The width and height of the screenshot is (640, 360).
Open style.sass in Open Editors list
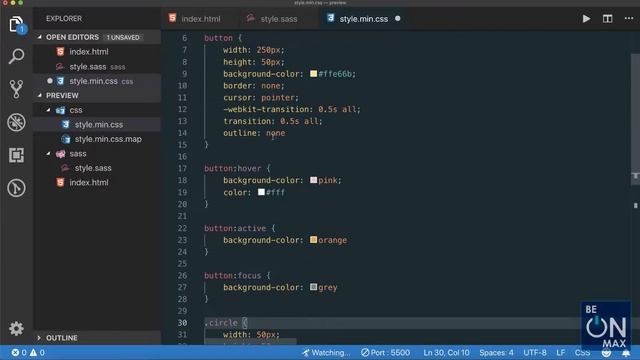97,67
